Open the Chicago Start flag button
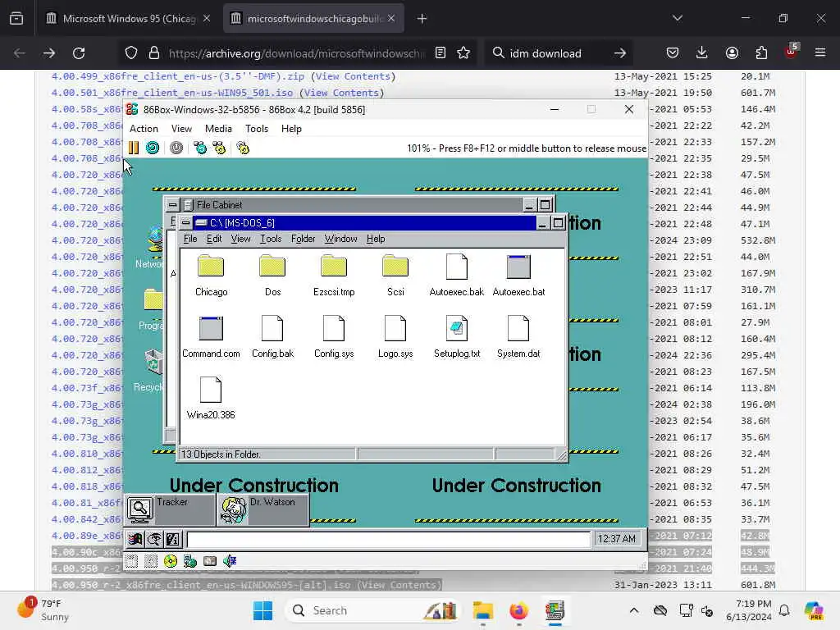The height and width of the screenshot is (630, 840). click(x=135, y=539)
